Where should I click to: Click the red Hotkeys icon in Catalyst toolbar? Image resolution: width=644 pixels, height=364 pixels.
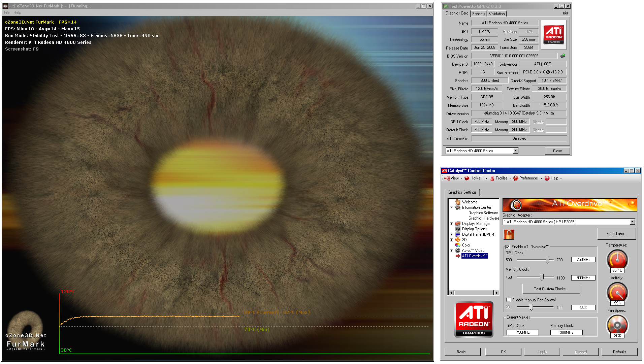[x=467, y=178]
